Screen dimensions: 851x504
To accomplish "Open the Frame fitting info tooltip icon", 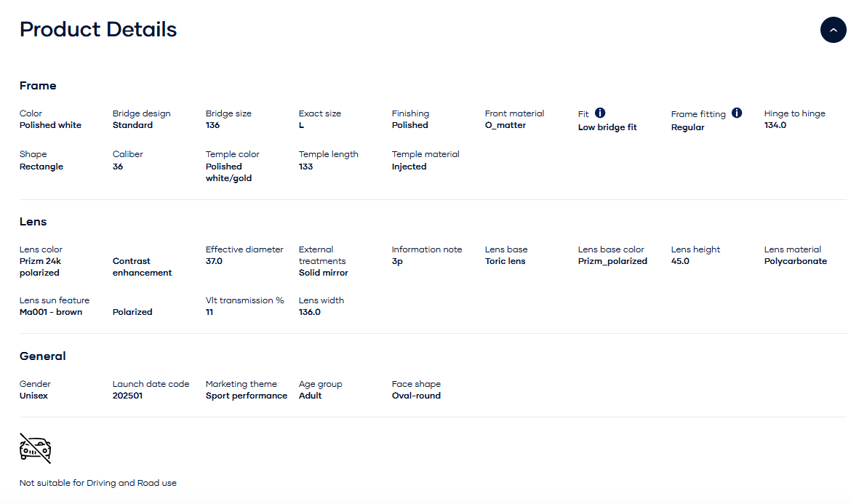I will tap(737, 113).
